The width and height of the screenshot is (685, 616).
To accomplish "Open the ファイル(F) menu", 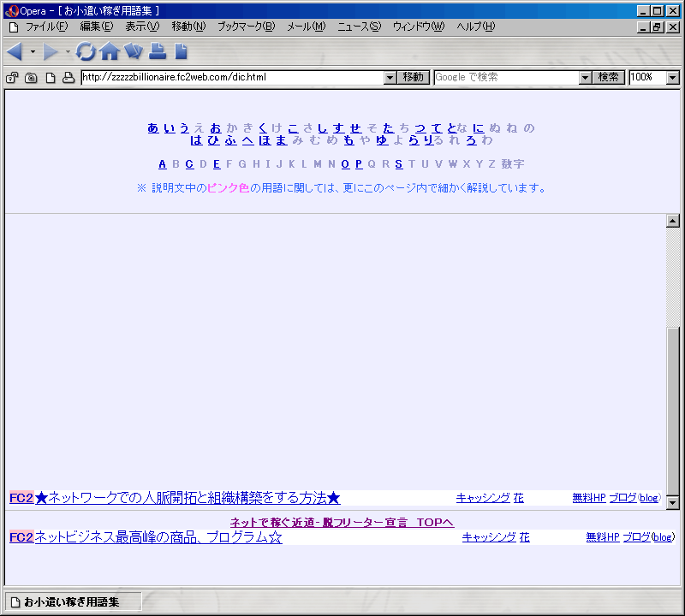I will (x=47, y=27).
